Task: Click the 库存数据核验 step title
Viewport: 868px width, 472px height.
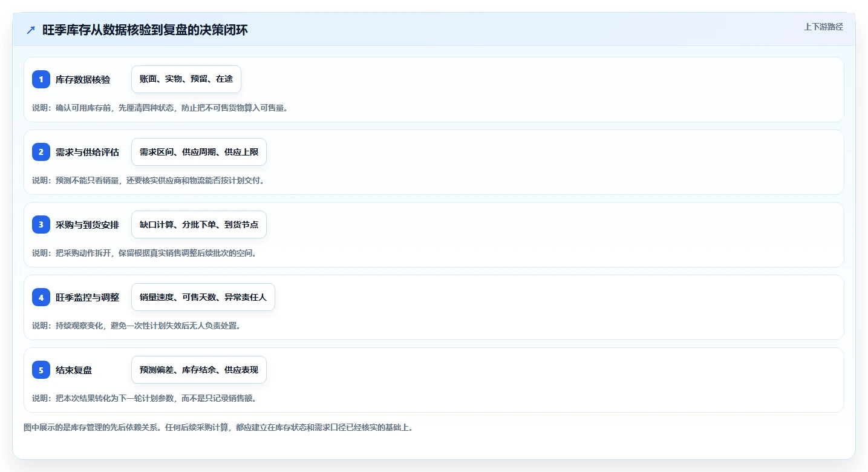Action: tap(83, 79)
